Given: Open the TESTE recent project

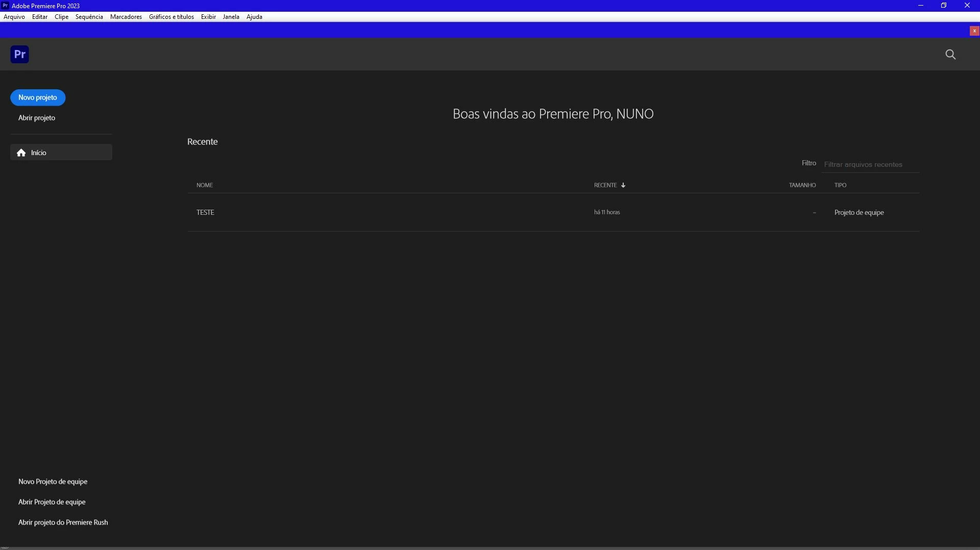Looking at the screenshot, I should point(205,212).
